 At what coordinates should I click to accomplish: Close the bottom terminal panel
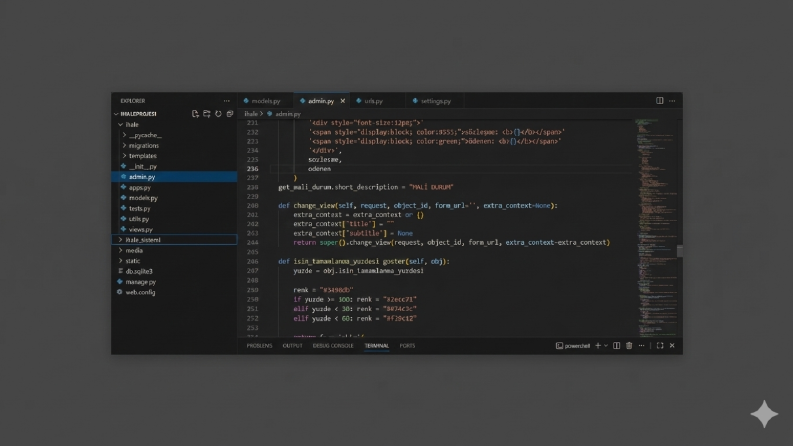click(x=672, y=345)
